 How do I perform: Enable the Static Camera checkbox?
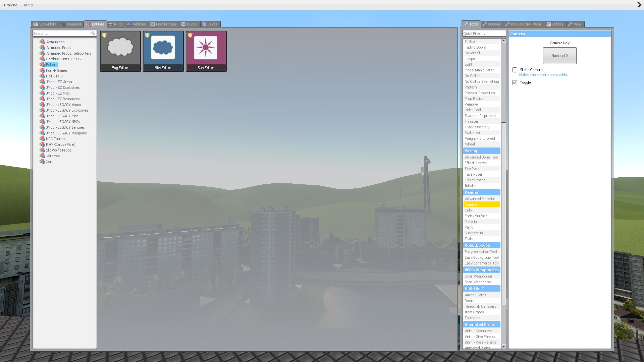(x=515, y=70)
